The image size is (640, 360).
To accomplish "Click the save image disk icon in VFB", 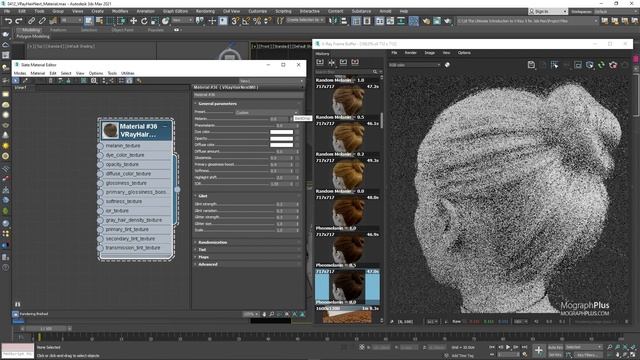I will click(x=531, y=64).
